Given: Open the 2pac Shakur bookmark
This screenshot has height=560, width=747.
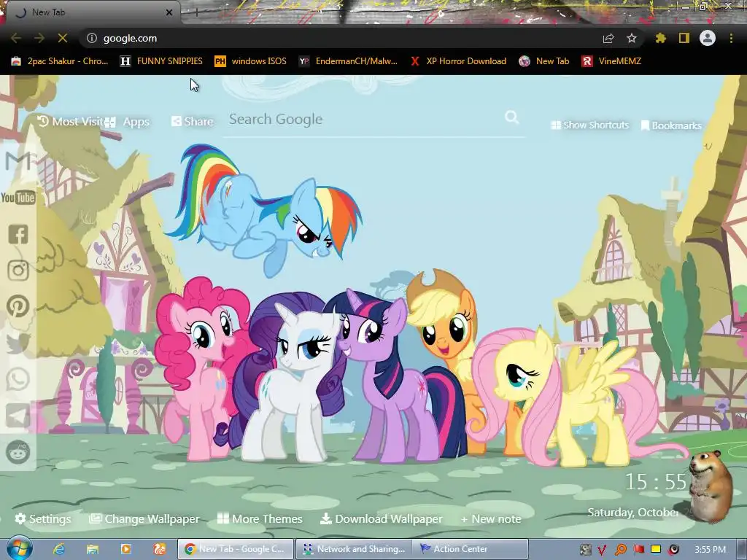Looking at the screenshot, I should (x=60, y=61).
